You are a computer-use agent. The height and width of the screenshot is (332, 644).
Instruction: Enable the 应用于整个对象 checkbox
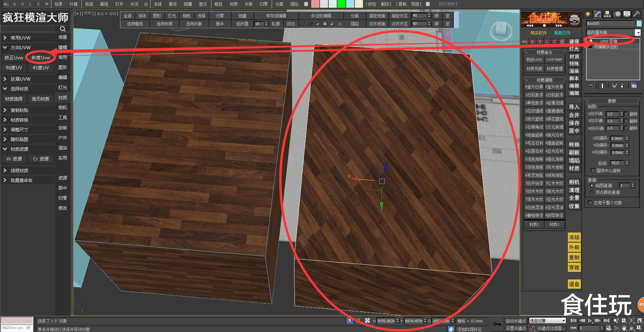point(590,203)
